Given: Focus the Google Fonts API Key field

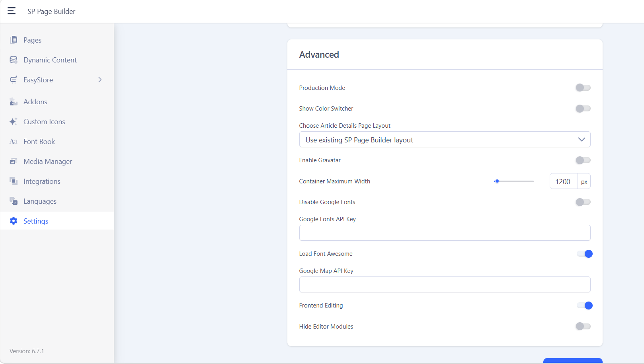Looking at the screenshot, I should coord(445,233).
